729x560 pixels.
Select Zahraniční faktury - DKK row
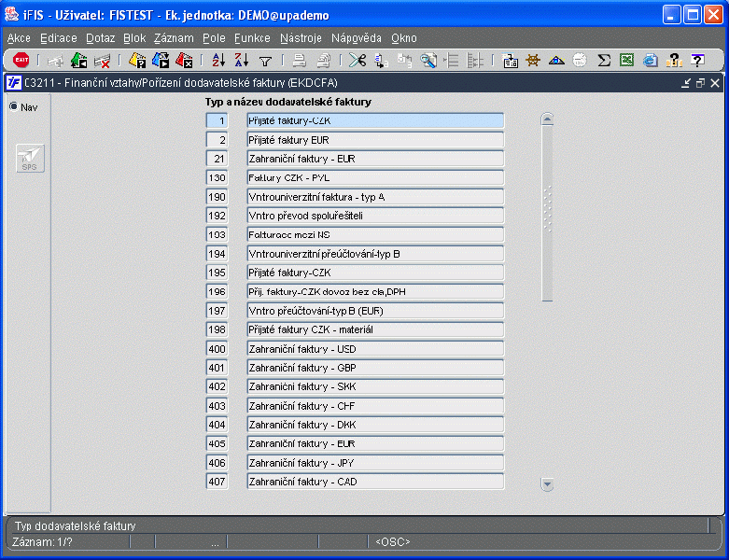(375, 425)
